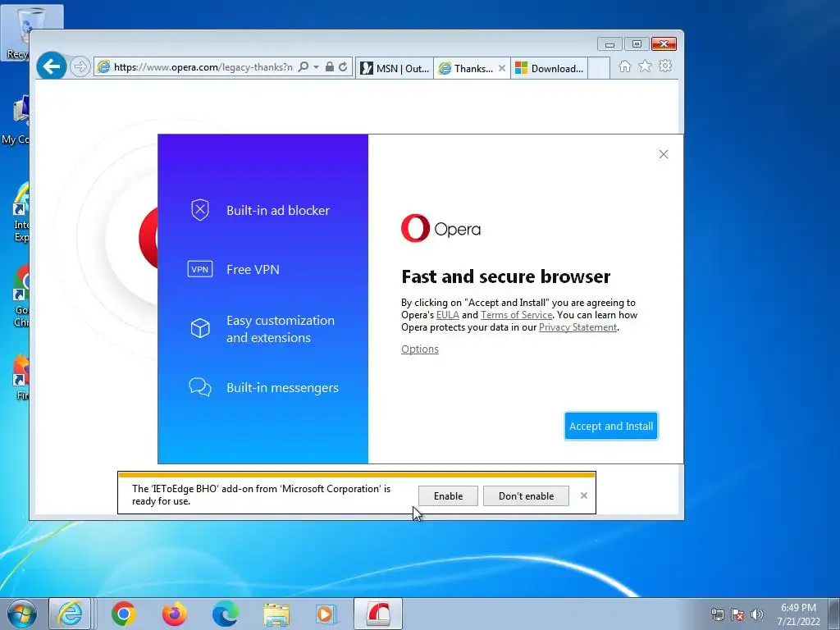840x630 pixels.
Task: Launch Google Chrome from the taskbar
Action: [x=124, y=614]
